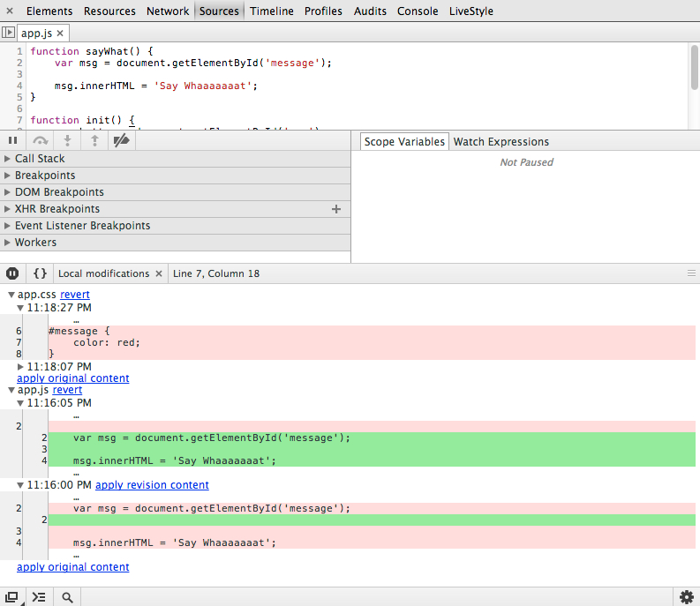Viewport: 700px width, 606px height.
Task: Click the Step over function call icon
Action: 41,140
